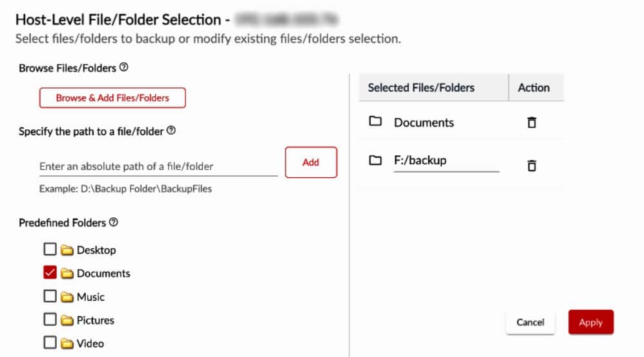Click folder icon beside F:/backup entry

[375, 160]
